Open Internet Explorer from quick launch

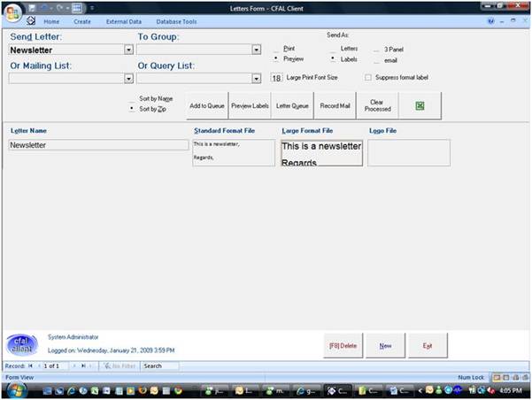(71, 391)
